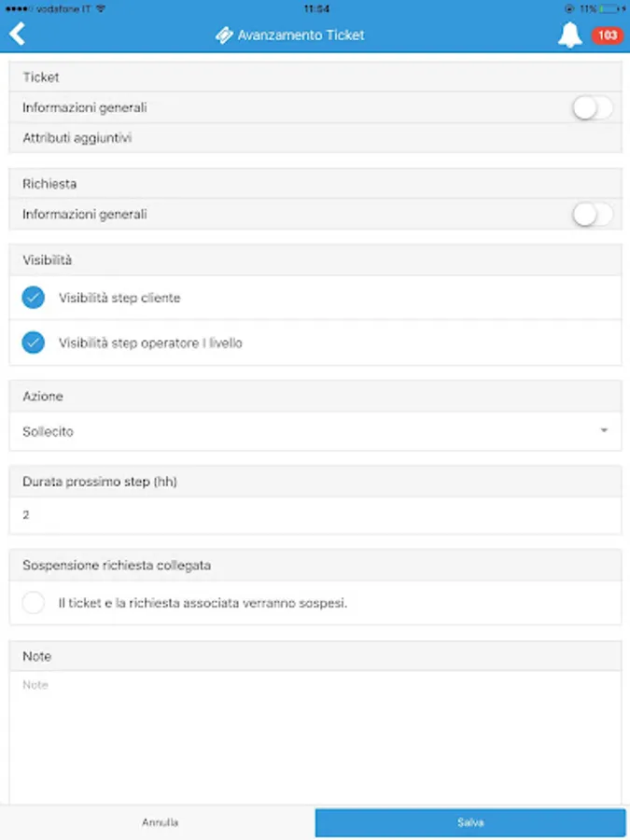
Task: Uncheck Visibilità step operatore I livello
Action: click(34, 343)
